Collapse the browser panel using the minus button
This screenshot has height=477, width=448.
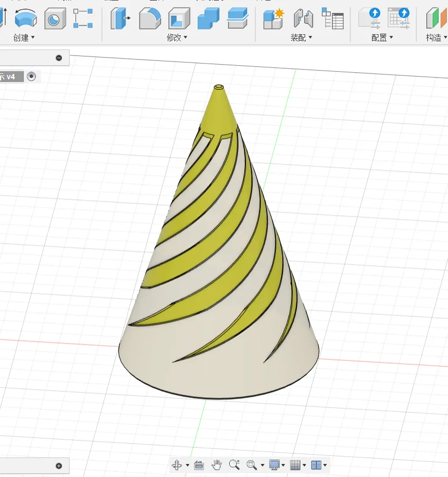point(59,57)
